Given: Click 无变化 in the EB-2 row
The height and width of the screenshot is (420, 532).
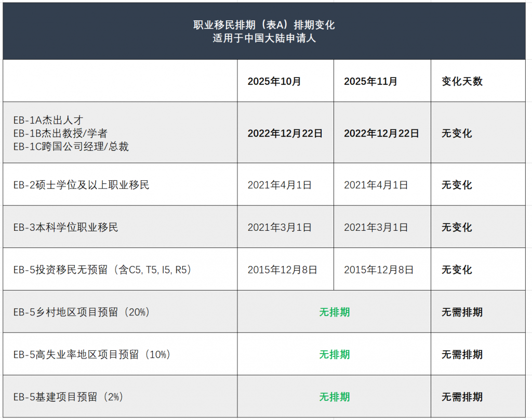Looking at the screenshot, I should [457, 185].
